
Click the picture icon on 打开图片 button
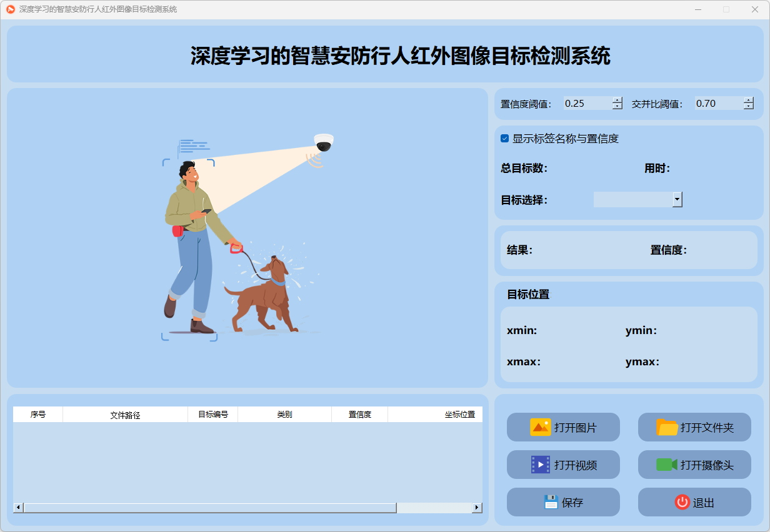click(540, 427)
